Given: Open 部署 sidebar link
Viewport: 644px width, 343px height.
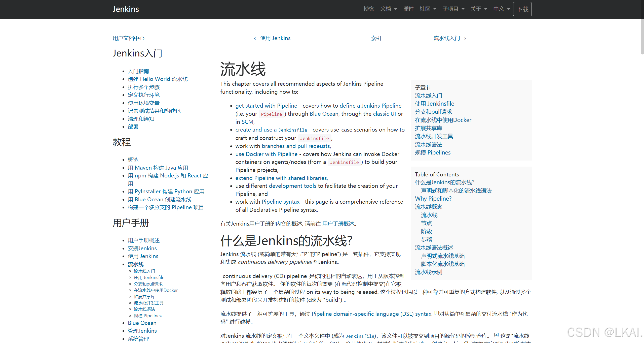Looking at the screenshot, I should click(133, 127).
